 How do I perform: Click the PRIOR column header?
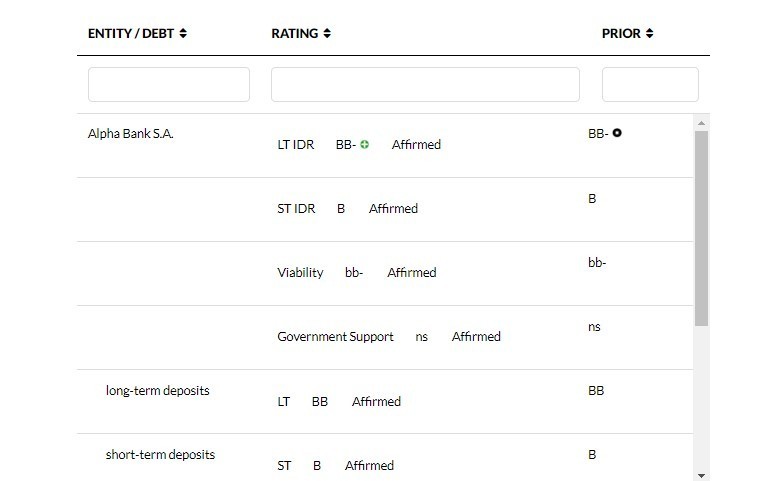click(621, 34)
